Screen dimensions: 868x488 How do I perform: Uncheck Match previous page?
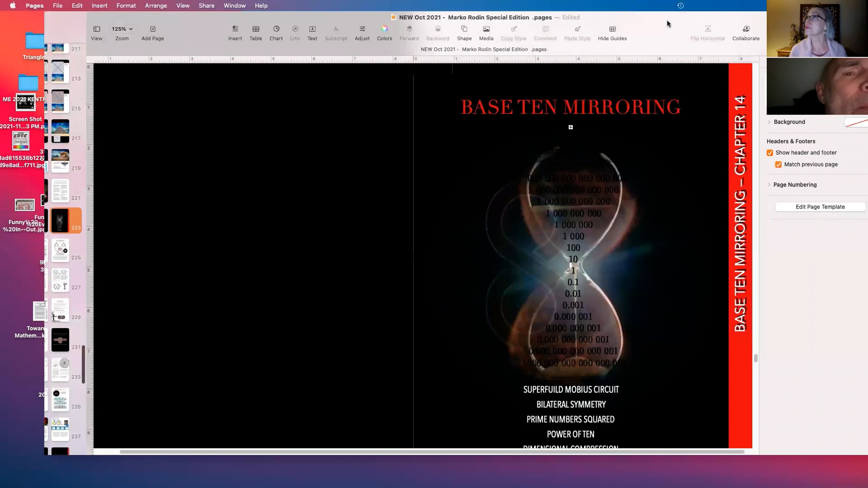(x=778, y=164)
